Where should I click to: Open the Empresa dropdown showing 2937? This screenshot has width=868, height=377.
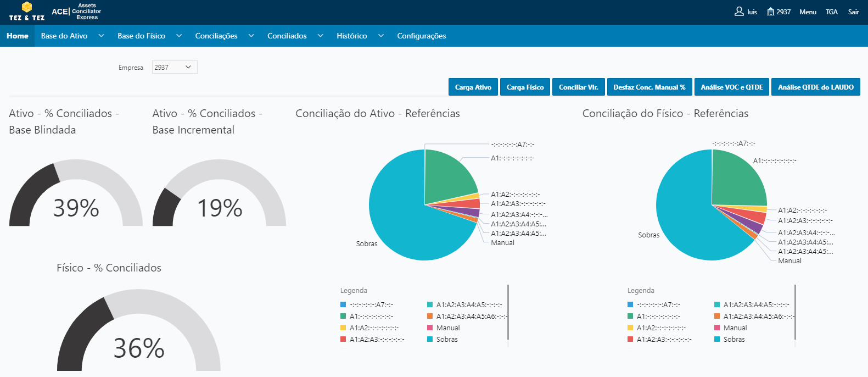pyautogui.click(x=174, y=67)
